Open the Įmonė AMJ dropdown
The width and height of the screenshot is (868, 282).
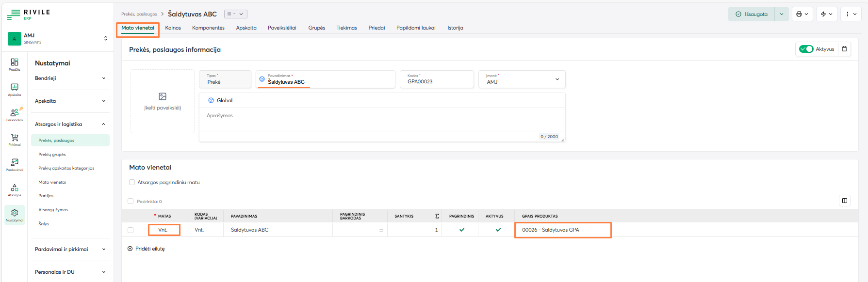tap(522, 79)
